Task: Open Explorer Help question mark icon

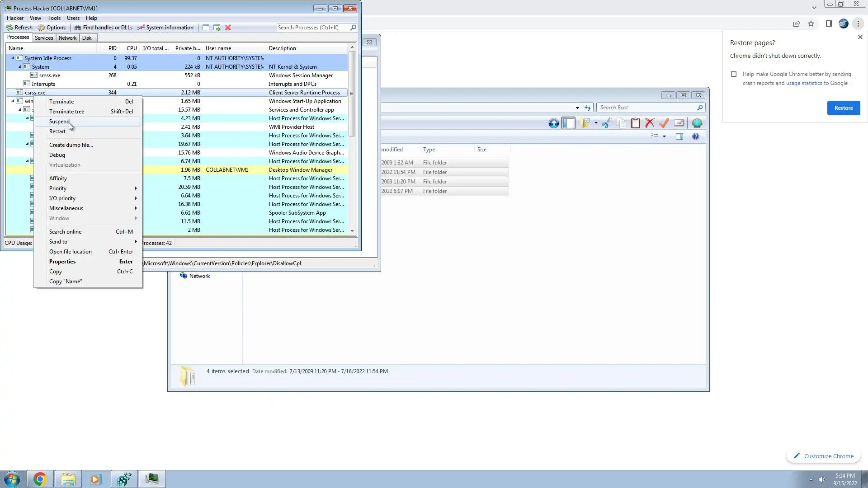Action: click(695, 136)
